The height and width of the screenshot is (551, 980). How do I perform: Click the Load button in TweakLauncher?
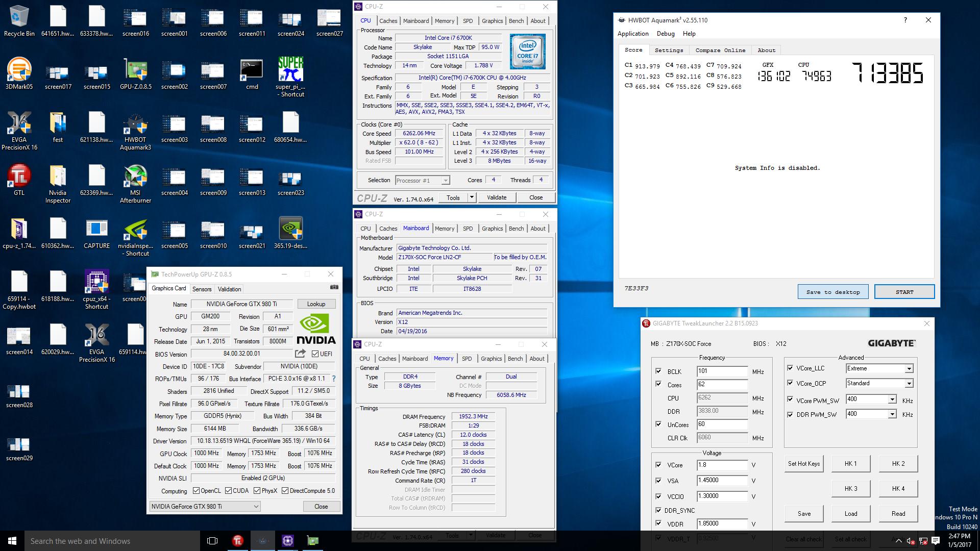[851, 514]
